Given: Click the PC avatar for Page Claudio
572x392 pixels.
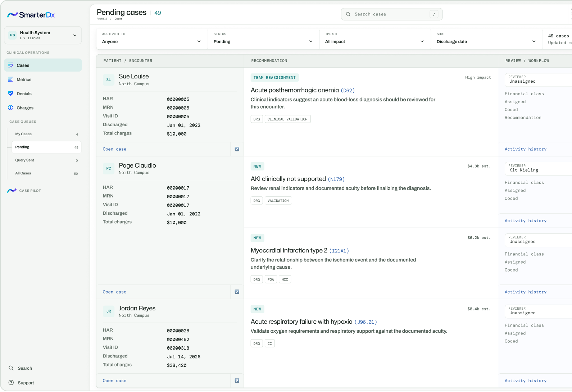Looking at the screenshot, I should pos(109,168).
